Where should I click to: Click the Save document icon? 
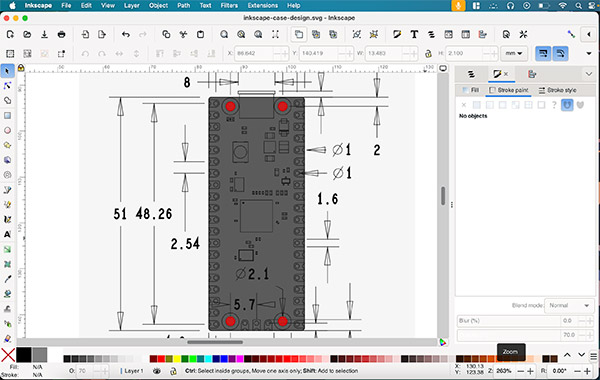44,34
